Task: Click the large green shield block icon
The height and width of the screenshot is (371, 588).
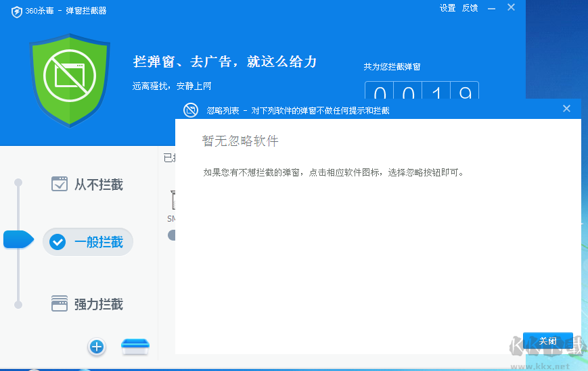Action: [x=70, y=80]
